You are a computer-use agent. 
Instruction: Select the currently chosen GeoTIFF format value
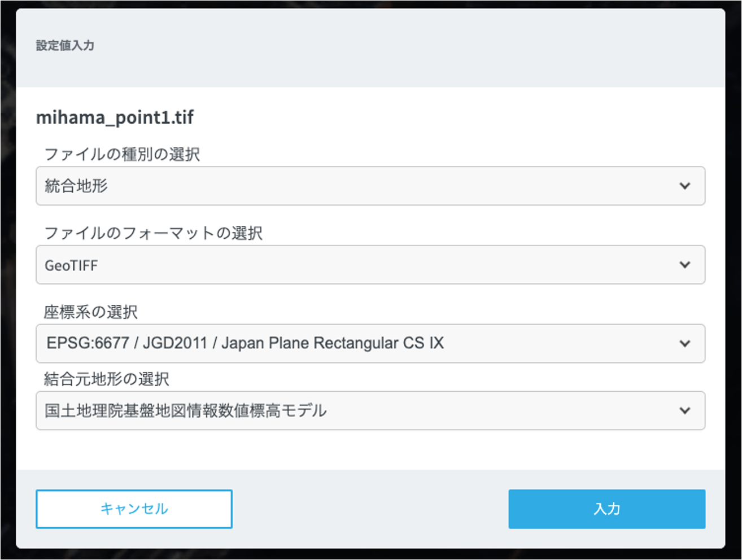pos(70,265)
